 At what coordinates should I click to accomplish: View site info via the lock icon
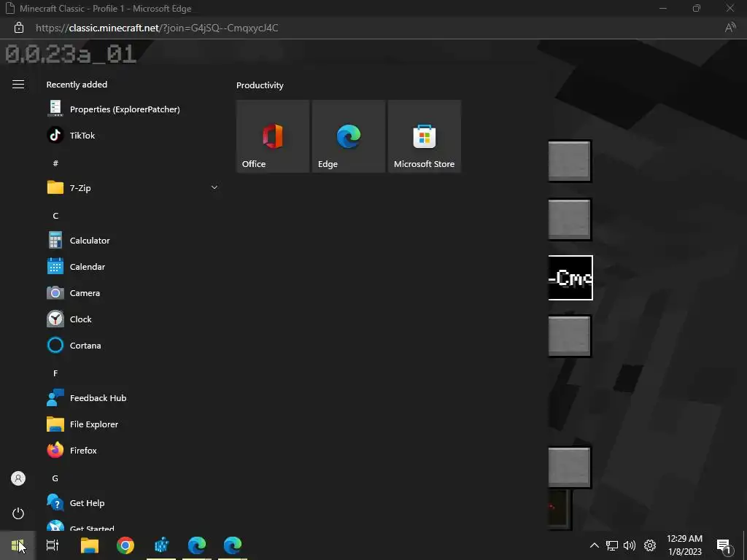[18, 28]
